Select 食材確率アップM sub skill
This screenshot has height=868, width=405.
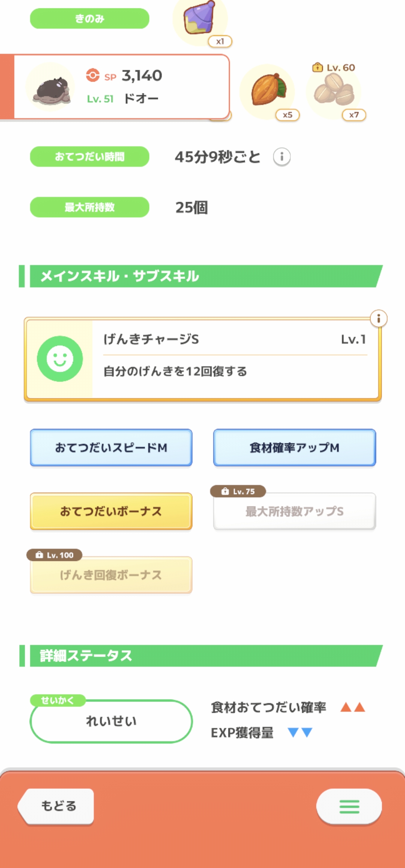coord(294,447)
